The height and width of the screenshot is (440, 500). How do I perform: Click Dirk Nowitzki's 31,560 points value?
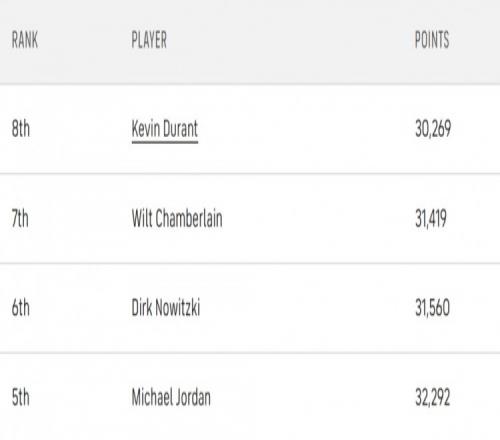pos(432,307)
